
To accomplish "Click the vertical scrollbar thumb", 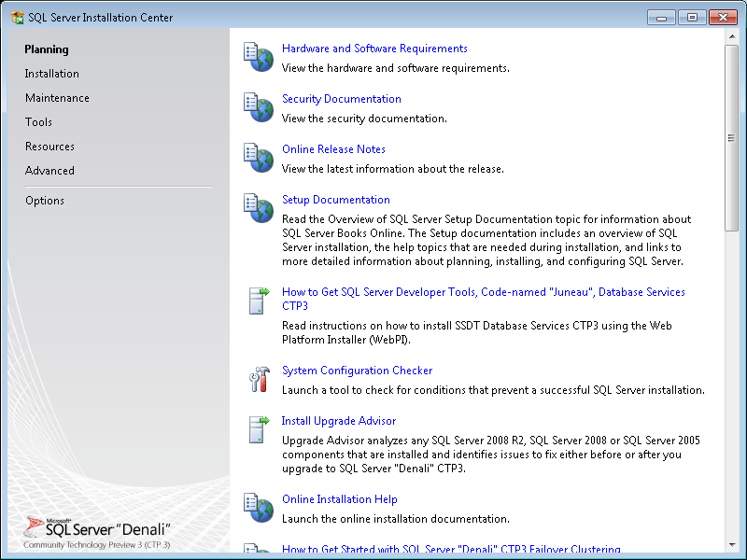I will pyautogui.click(x=732, y=138).
